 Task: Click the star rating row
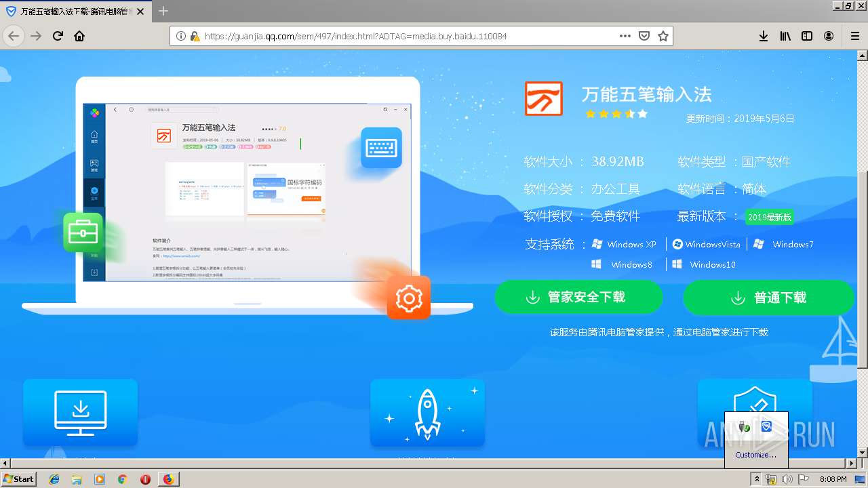[x=616, y=114]
